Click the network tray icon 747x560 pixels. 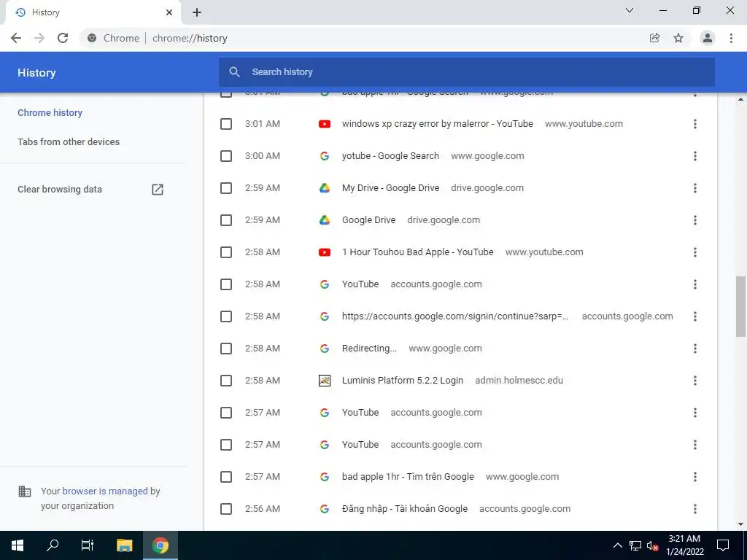click(635, 545)
